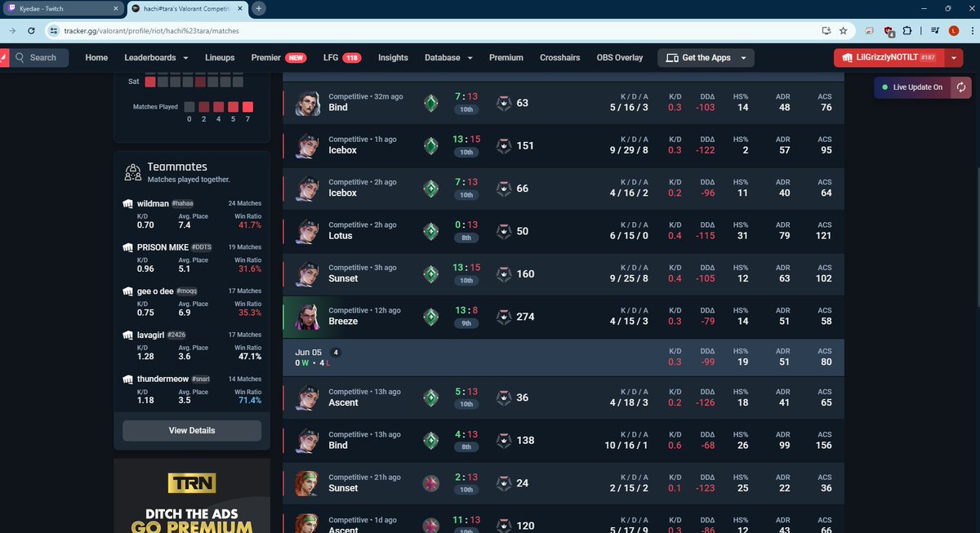Click score icon beside 160 on Sunset match
This screenshot has height=533, width=980.
click(x=504, y=274)
